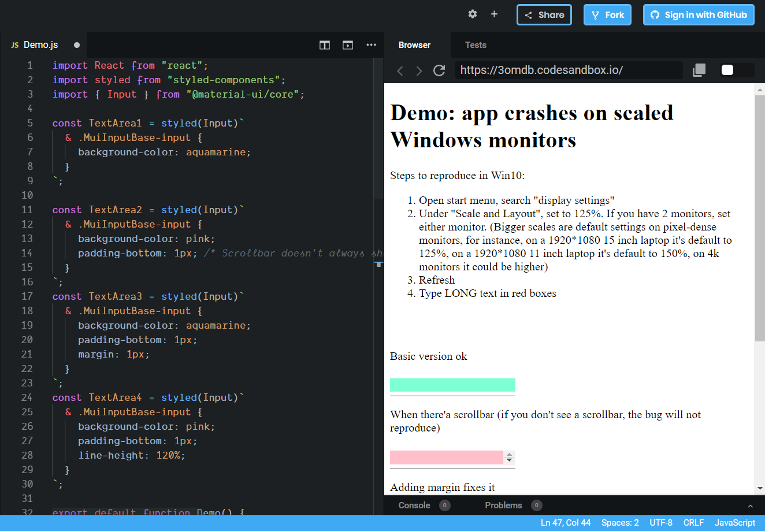Change line endings via CRLF indicator

coord(693,522)
